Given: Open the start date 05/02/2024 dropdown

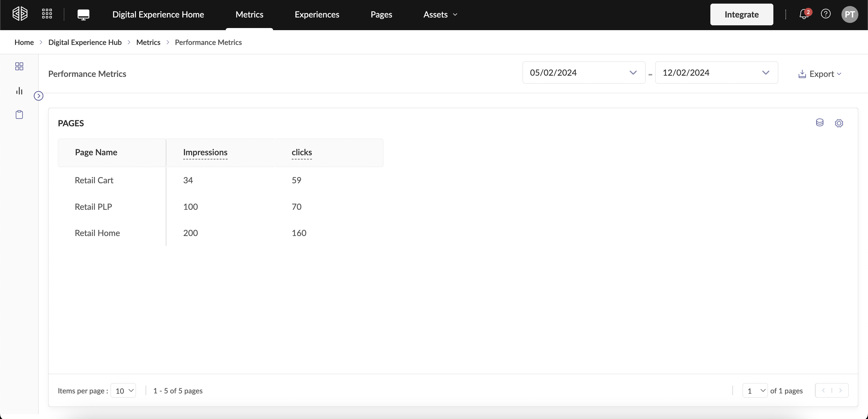Looking at the screenshot, I should tap(583, 72).
